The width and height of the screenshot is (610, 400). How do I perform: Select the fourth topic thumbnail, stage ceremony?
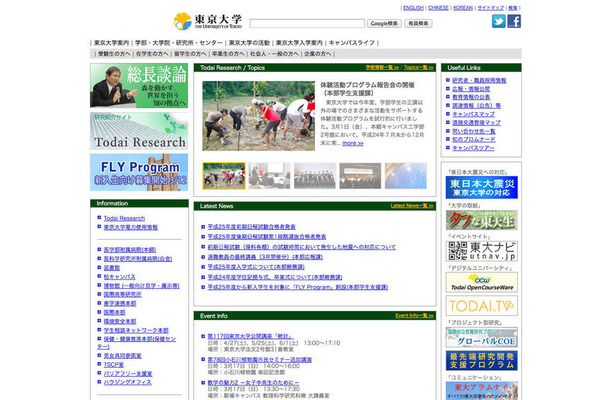(x=360, y=176)
